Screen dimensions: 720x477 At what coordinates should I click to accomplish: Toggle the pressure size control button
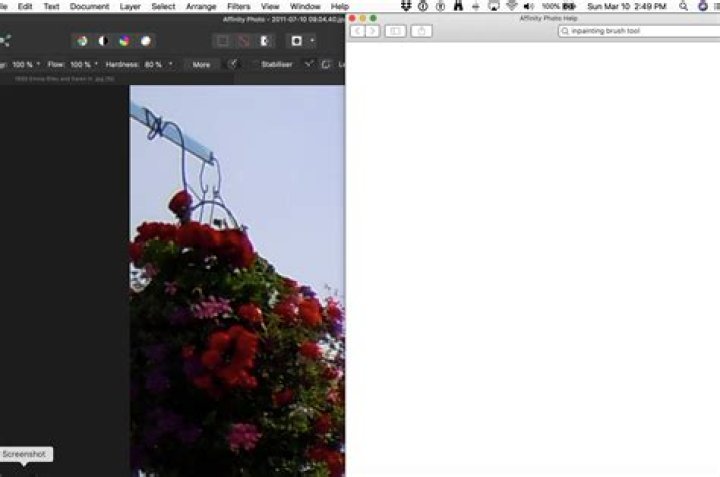[233, 64]
